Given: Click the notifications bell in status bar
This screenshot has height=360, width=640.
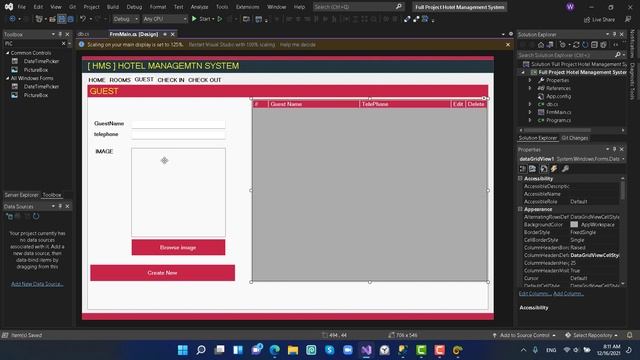Looking at the screenshot, I should coord(629,335).
